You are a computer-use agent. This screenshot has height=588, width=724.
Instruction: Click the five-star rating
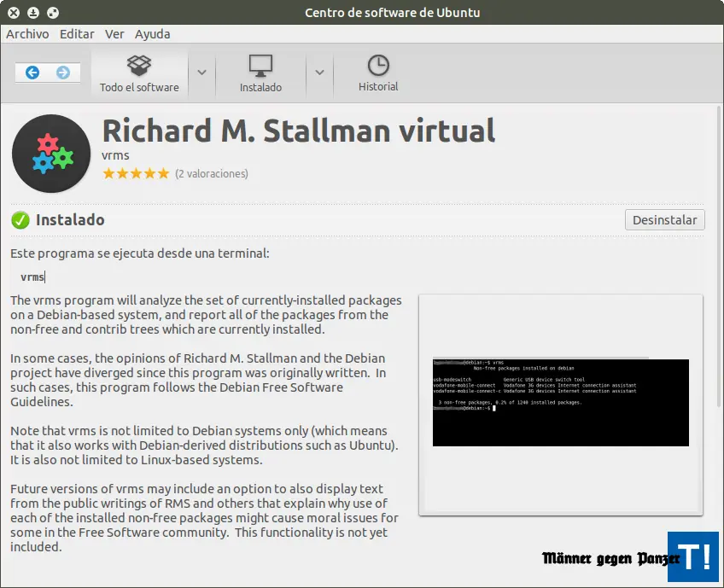[136, 173]
